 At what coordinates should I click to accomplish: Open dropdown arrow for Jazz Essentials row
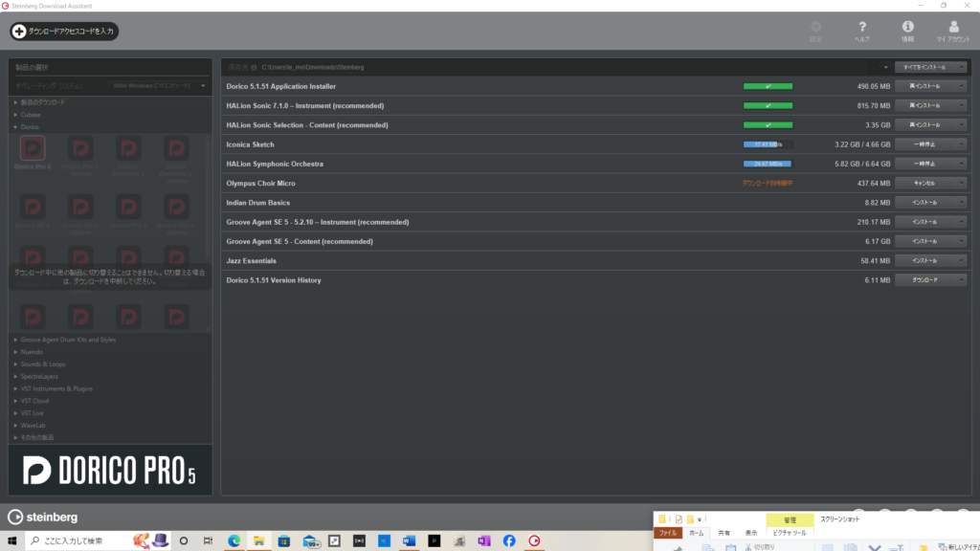click(x=961, y=260)
